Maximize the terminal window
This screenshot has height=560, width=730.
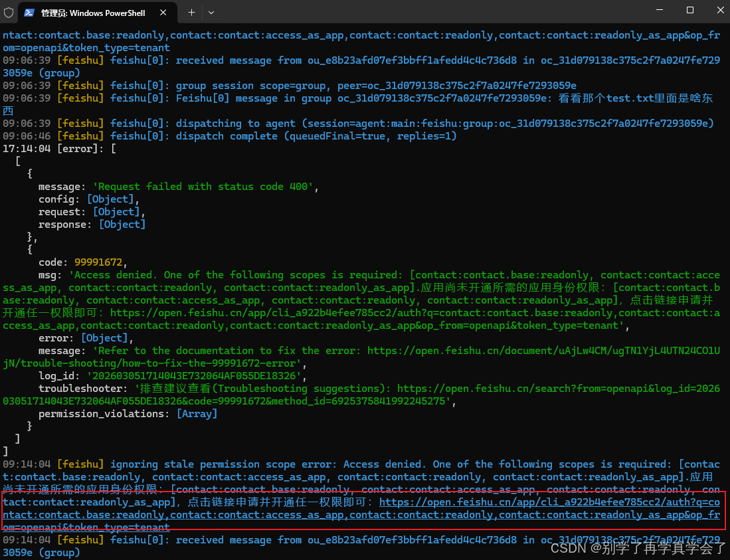(x=690, y=10)
